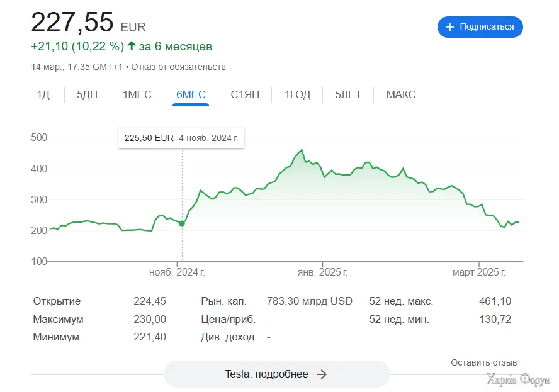559x392 pixels.
Task: Click the Оставить отзыв link
Action: (483, 362)
